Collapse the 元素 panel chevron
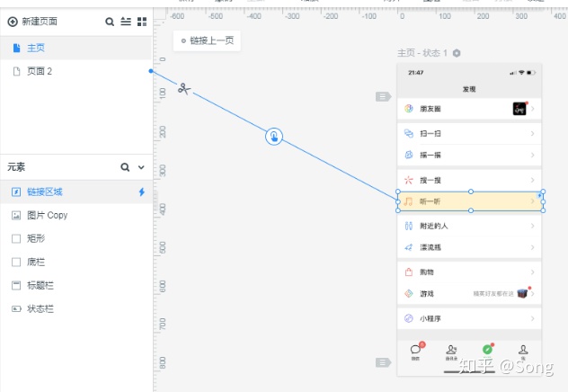This screenshot has height=392, width=568. (x=141, y=167)
